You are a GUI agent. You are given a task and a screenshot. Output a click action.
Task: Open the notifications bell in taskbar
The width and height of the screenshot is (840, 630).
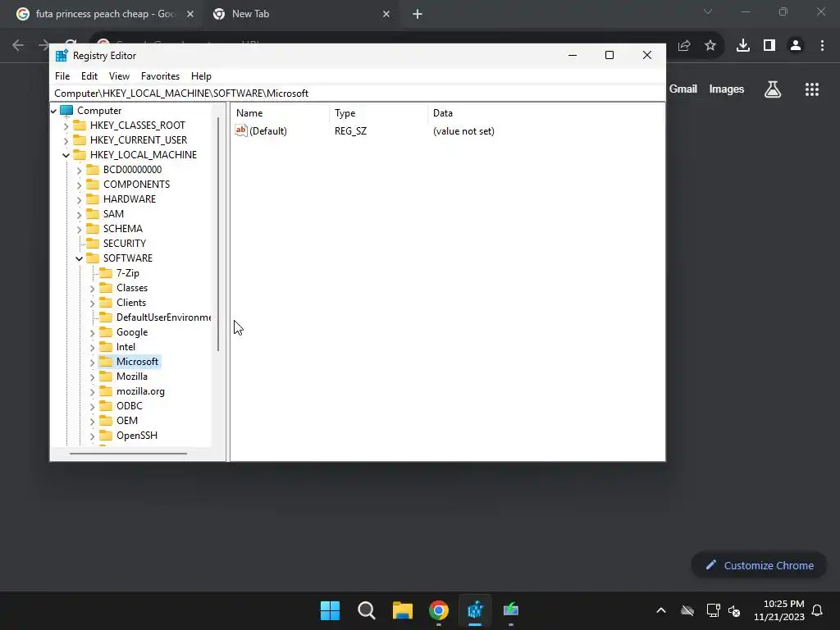pyautogui.click(x=817, y=610)
